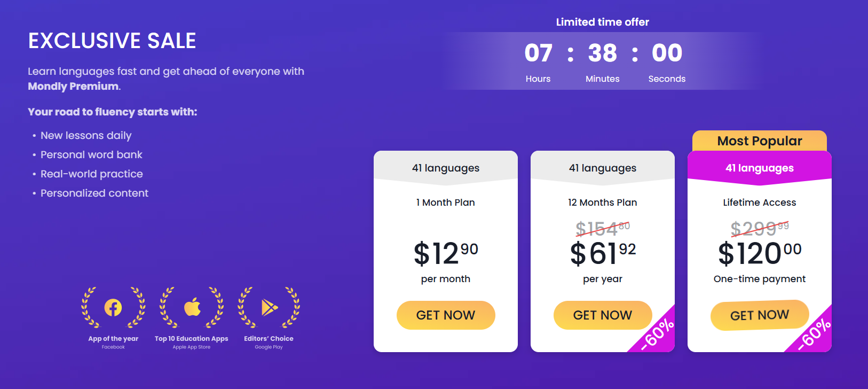Click the countdown hours value 07

coord(538,53)
